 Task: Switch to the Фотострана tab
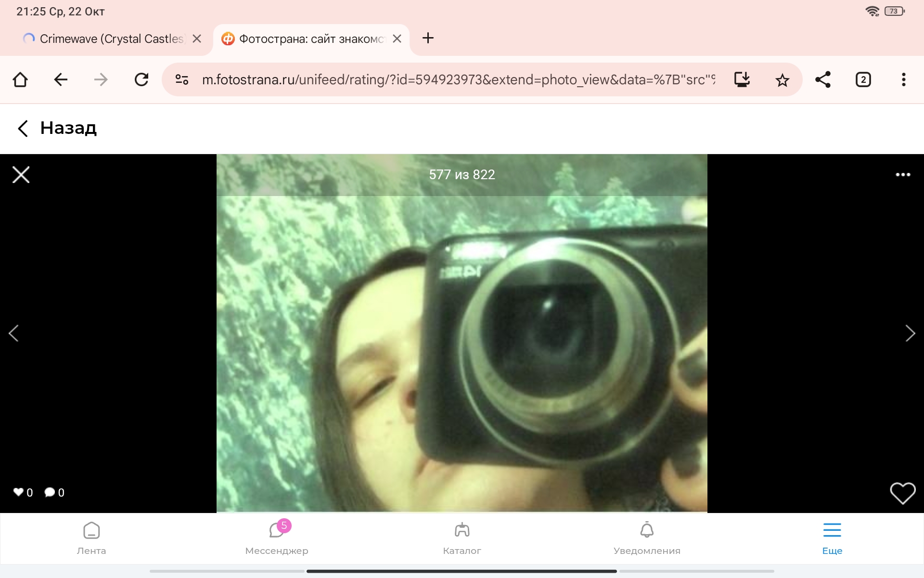(x=308, y=39)
